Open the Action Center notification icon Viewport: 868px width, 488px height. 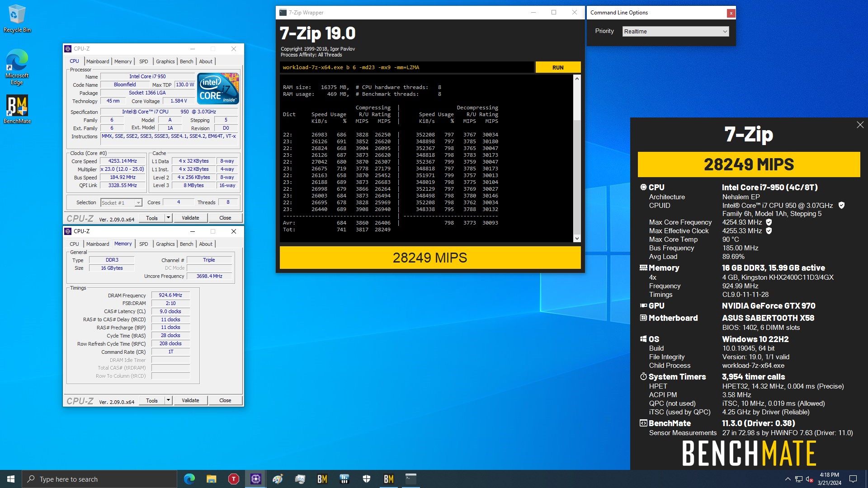point(853,479)
